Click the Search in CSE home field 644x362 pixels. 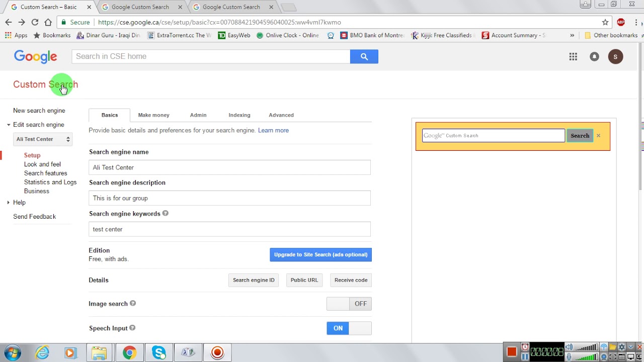point(211,56)
